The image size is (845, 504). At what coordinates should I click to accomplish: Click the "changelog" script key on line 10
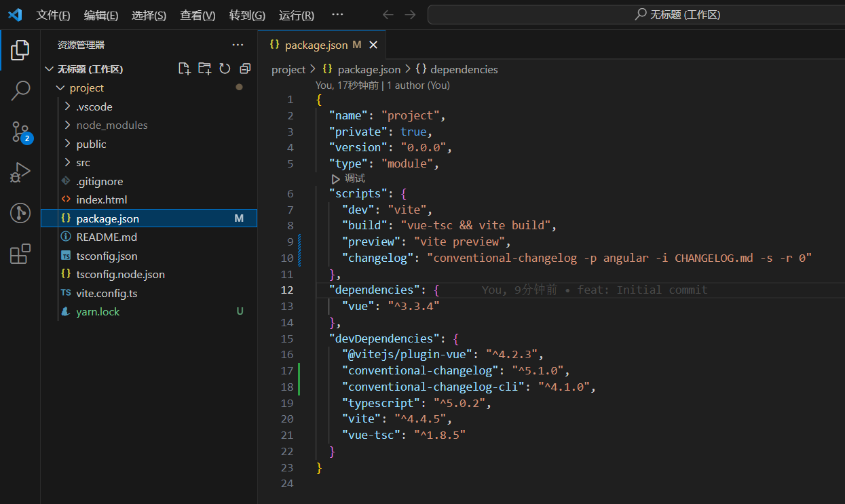tap(378, 258)
